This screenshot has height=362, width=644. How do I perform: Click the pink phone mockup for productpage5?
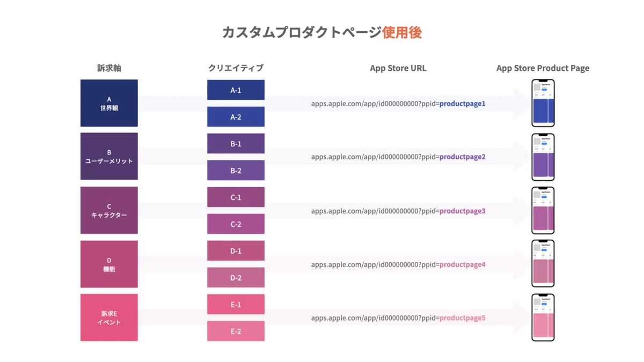click(543, 317)
